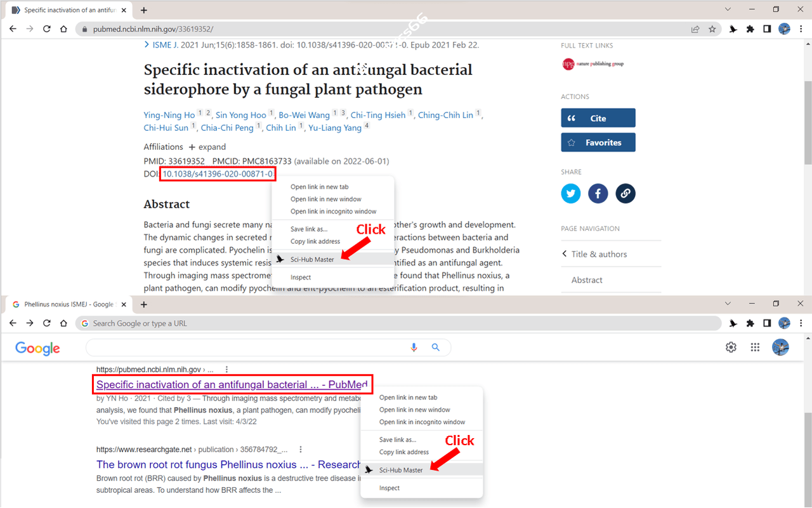The image size is (812, 508).
Task: Select Open link in incognito window in upper menu
Action: point(334,211)
